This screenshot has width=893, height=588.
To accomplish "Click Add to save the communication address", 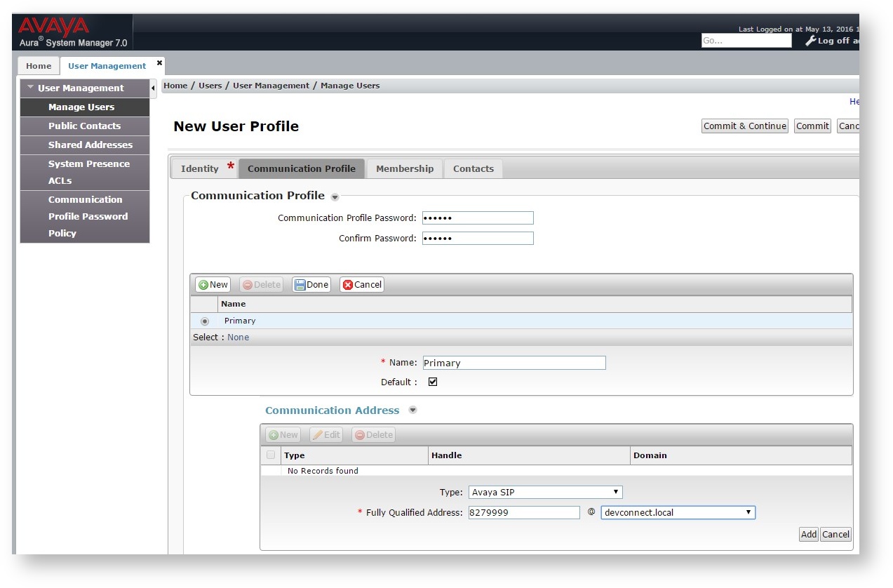I will (808, 535).
